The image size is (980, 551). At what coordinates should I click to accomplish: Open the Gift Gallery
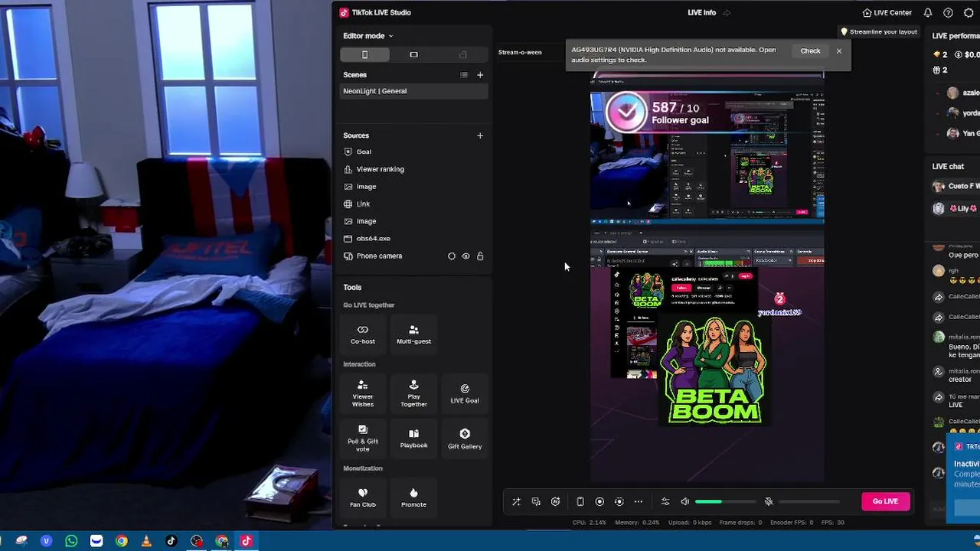pos(465,439)
